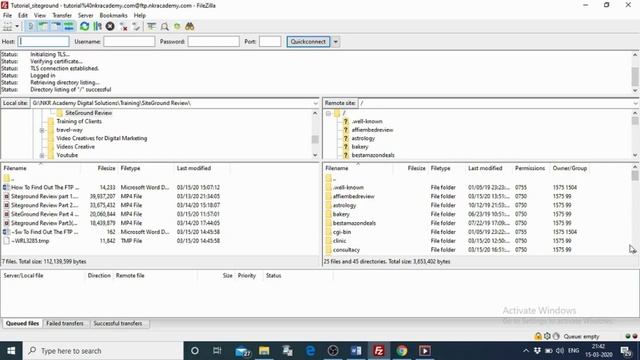The height and width of the screenshot is (360, 640).
Task: Open Google Chrome from the taskbar
Action: [402, 351]
